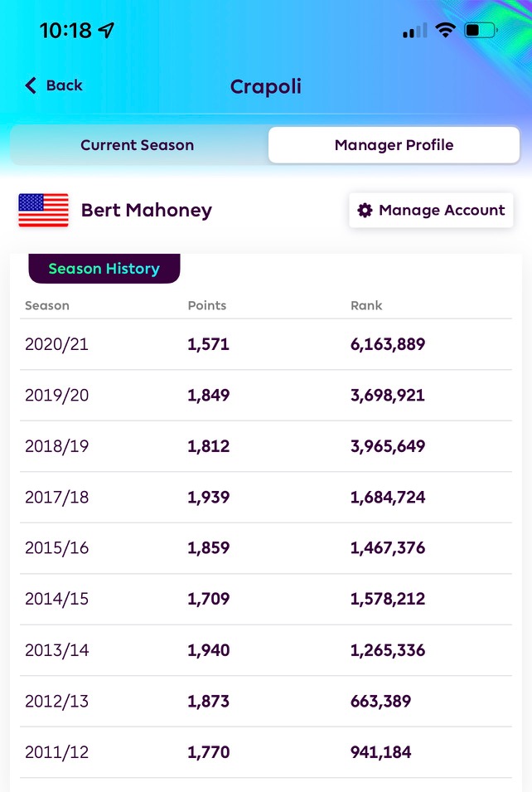Tap the battery indicator icon
This screenshot has width=532, height=792.
(x=481, y=31)
